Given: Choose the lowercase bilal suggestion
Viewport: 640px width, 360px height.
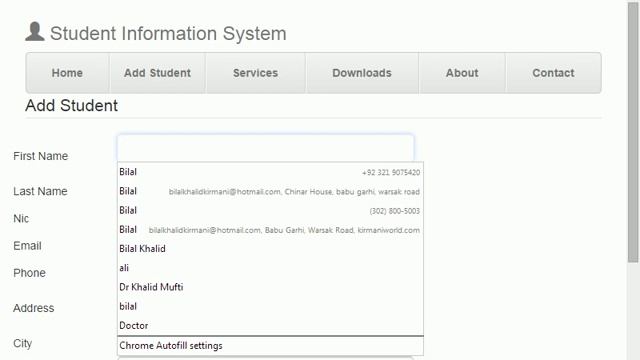Looking at the screenshot, I should (x=270, y=307).
